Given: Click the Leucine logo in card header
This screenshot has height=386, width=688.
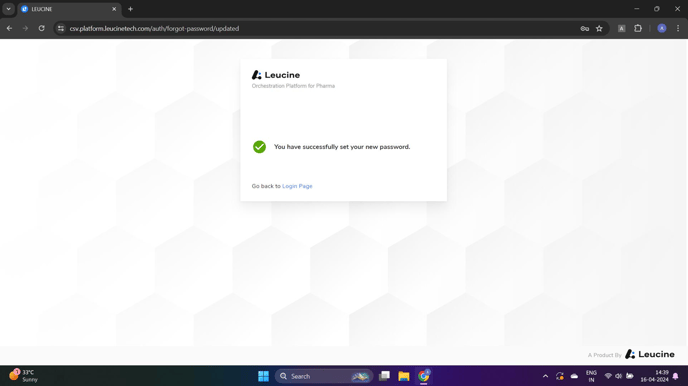Looking at the screenshot, I should 276,75.
